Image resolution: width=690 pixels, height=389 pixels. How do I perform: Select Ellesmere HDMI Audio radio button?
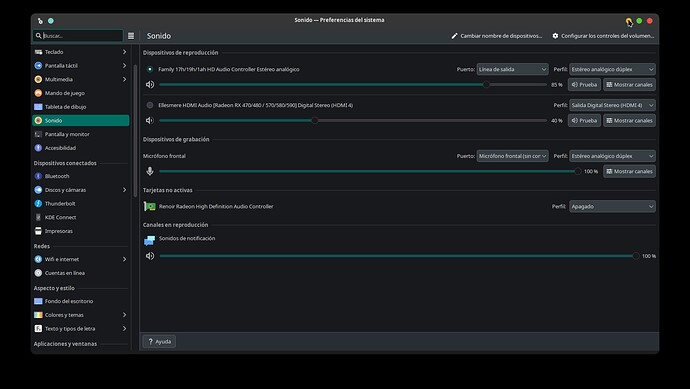(150, 105)
